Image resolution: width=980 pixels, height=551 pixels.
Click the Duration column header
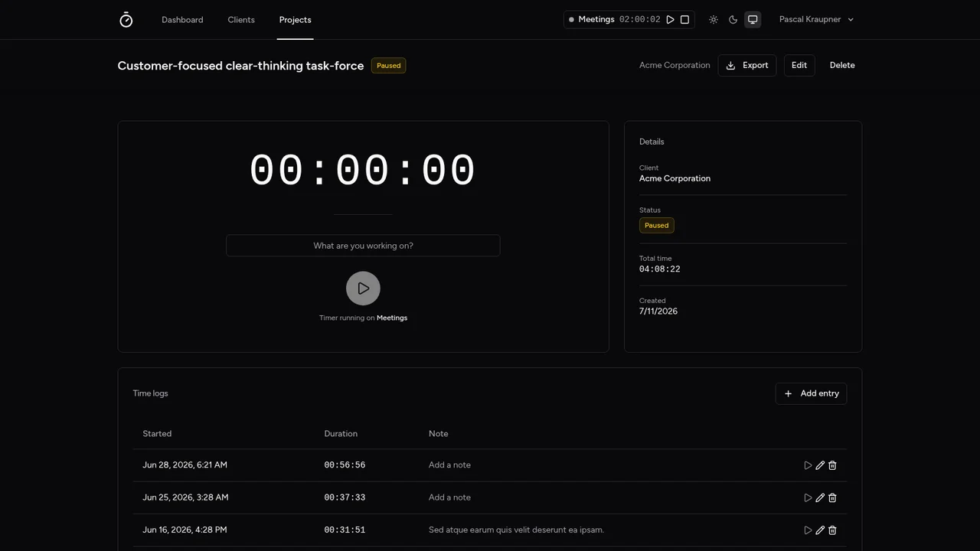(341, 434)
